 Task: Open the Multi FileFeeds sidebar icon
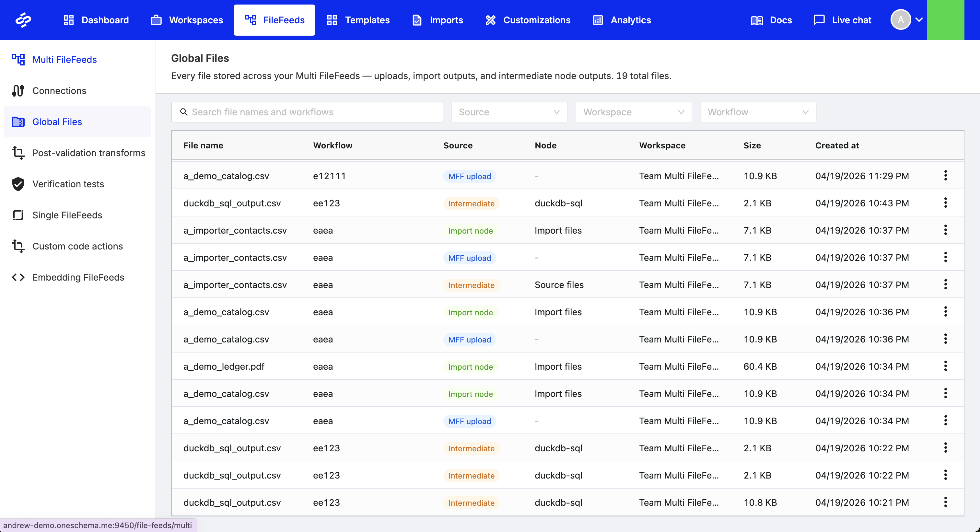(x=18, y=60)
